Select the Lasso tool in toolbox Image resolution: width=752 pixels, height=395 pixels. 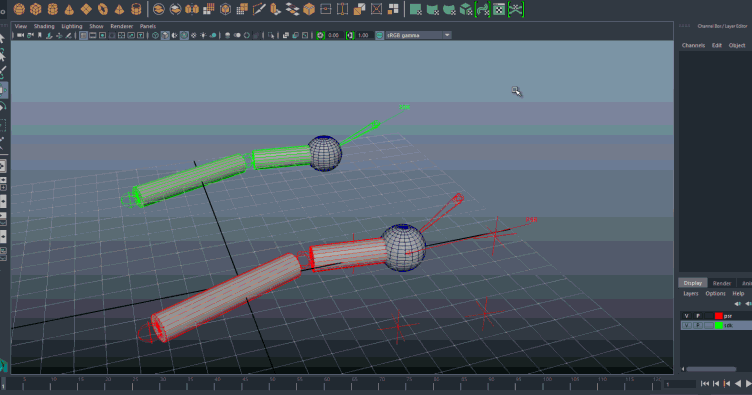3,56
